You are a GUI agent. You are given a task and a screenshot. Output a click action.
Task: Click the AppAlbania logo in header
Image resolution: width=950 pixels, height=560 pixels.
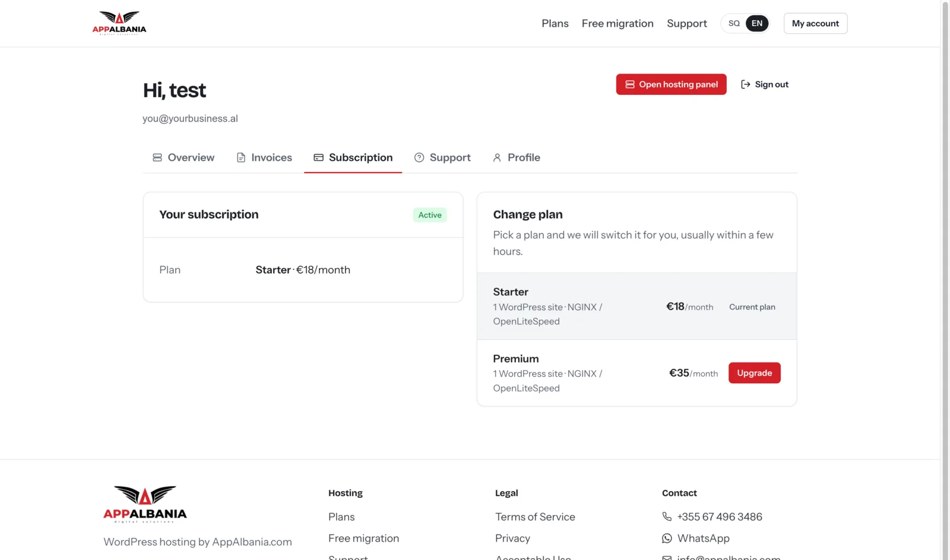pyautogui.click(x=119, y=23)
